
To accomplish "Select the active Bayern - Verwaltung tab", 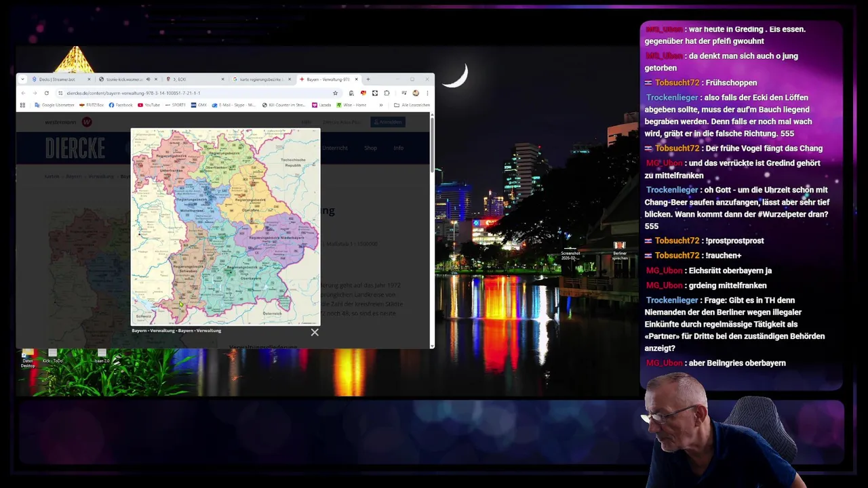I will 329,79.
